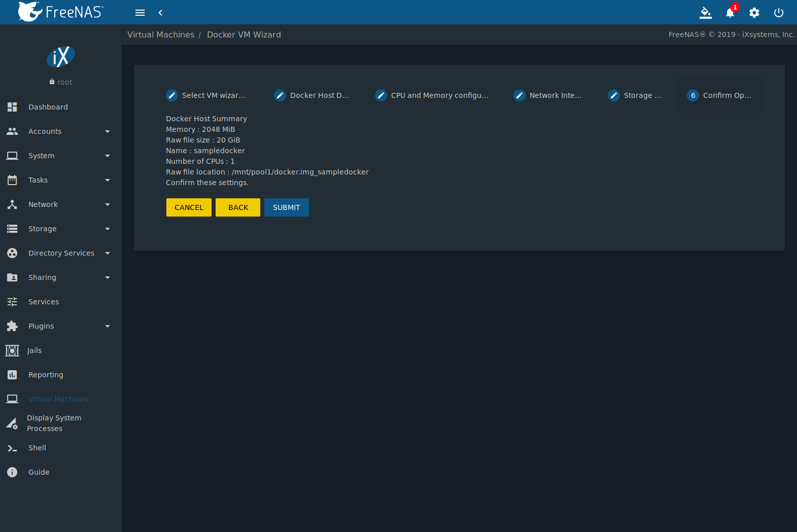Click the Guide info icon
This screenshot has height=532, width=797.
click(12, 472)
